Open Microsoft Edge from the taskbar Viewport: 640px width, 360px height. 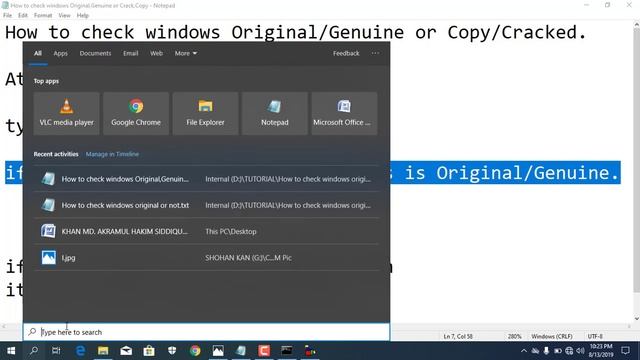coord(80,351)
